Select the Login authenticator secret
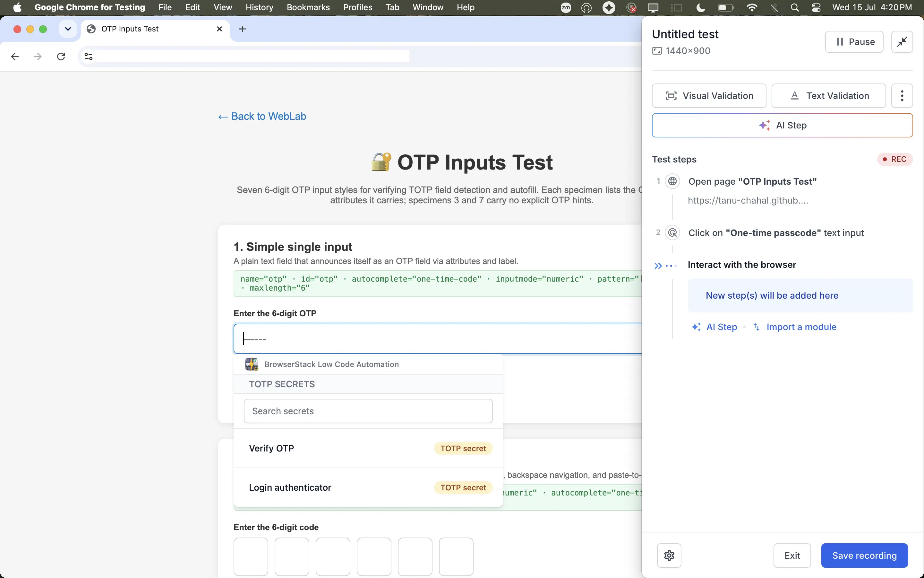Screen dimensions: 924x578 pyautogui.click(x=368, y=487)
